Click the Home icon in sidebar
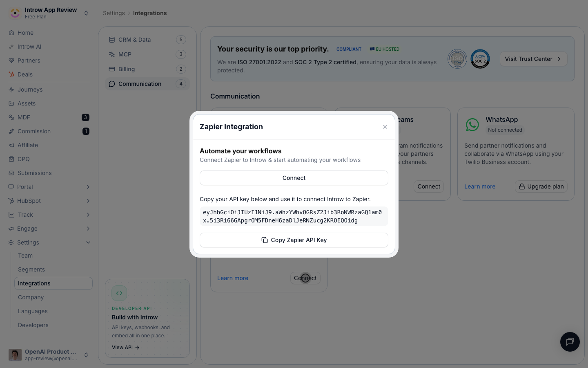The width and height of the screenshot is (588, 368). [11, 33]
